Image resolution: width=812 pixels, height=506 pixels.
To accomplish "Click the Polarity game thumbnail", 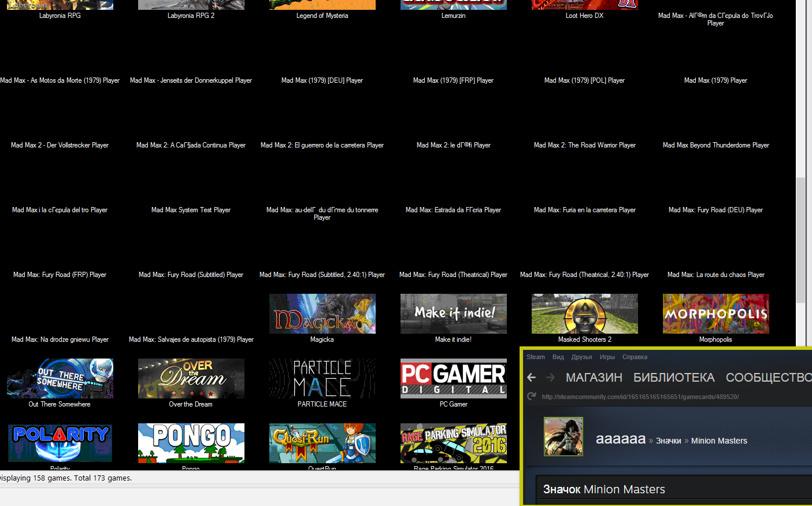I will click(60, 443).
